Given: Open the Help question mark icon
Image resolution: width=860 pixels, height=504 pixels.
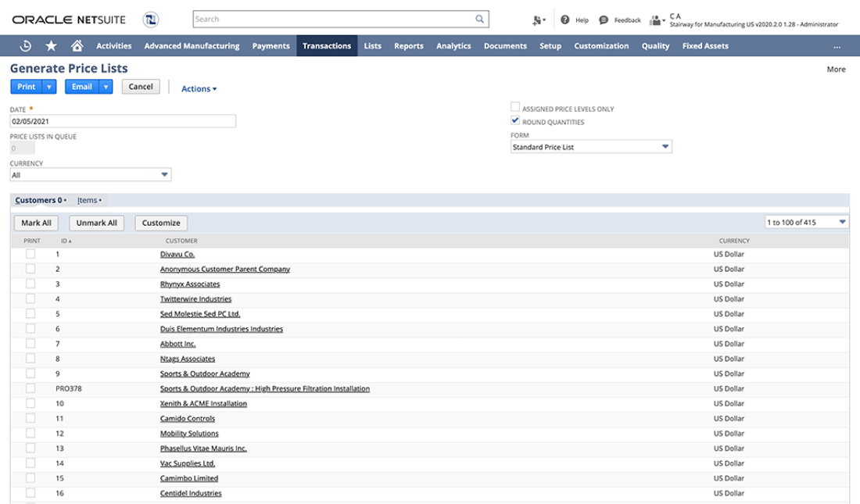Looking at the screenshot, I should click(565, 20).
